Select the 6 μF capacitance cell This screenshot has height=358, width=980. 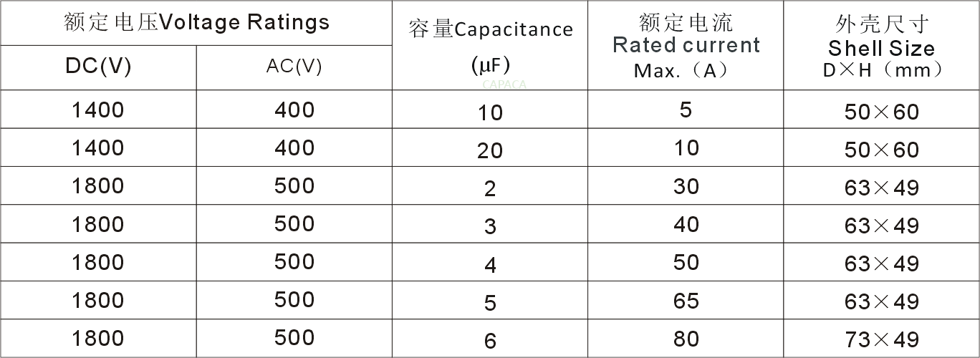point(490,341)
